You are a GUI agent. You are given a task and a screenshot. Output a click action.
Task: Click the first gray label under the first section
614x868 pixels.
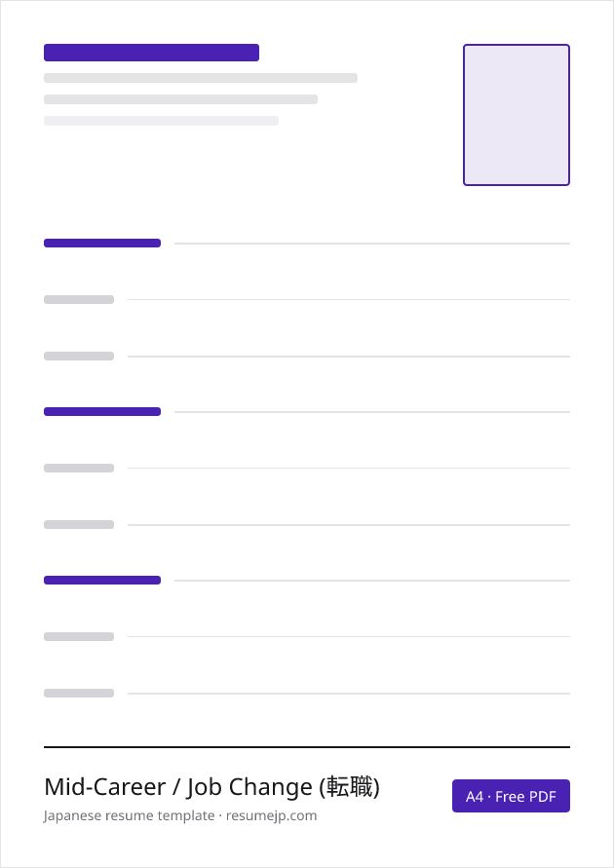coord(79,299)
